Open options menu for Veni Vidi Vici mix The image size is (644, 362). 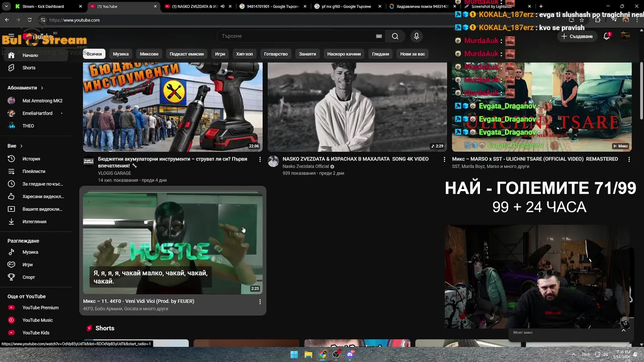(x=260, y=302)
